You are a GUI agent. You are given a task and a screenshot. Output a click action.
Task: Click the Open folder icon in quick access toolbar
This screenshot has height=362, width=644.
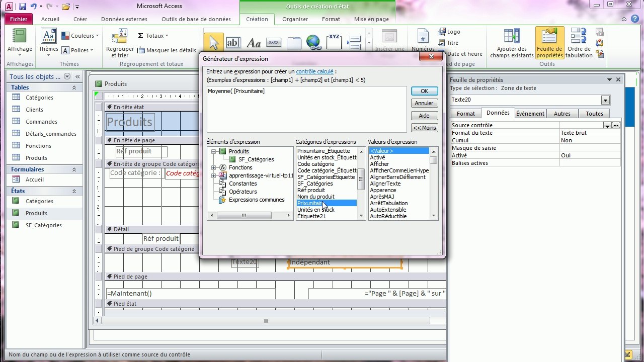(x=65, y=7)
